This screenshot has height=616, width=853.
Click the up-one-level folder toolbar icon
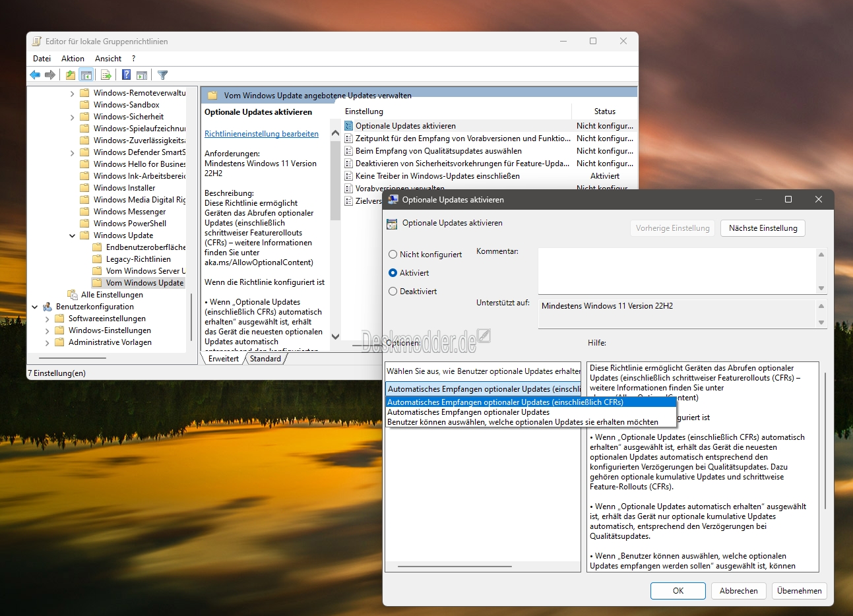pyautogui.click(x=70, y=75)
